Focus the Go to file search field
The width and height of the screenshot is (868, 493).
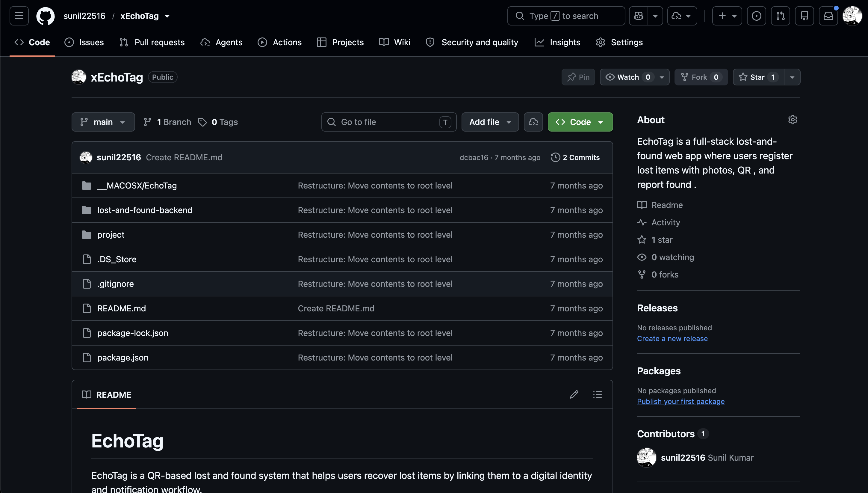(389, 122)
